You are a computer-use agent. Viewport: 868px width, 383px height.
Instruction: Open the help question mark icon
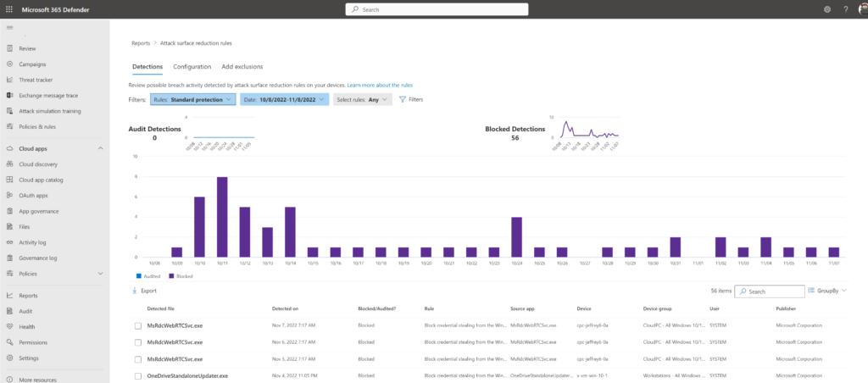tap(845, 9)
